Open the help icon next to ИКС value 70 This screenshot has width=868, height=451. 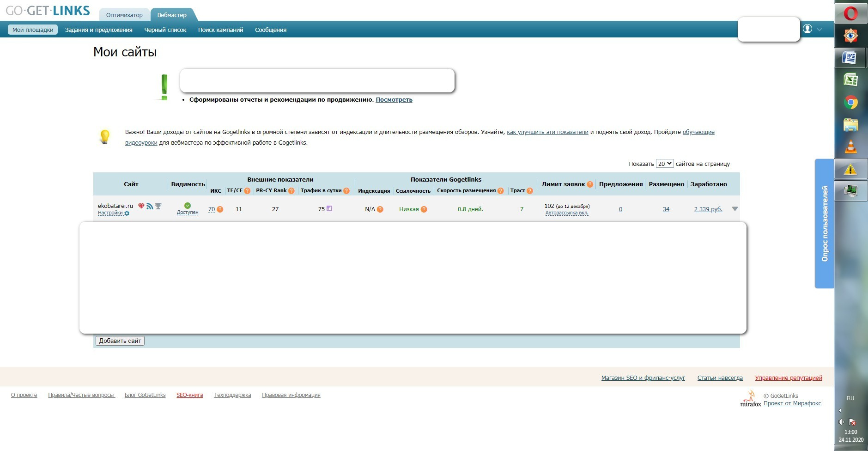click(x=220, y=209)
